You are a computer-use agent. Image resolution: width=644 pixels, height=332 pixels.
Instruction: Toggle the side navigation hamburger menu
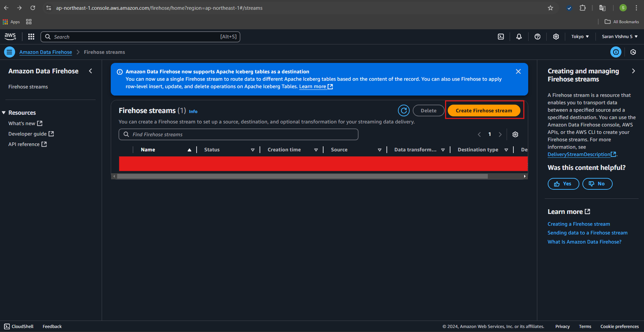[9, 52]
